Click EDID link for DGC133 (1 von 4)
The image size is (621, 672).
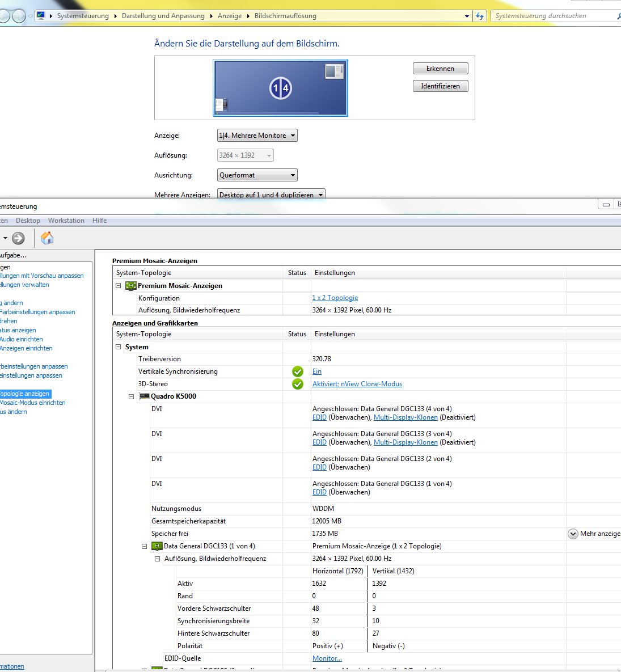tap(319, 492)
